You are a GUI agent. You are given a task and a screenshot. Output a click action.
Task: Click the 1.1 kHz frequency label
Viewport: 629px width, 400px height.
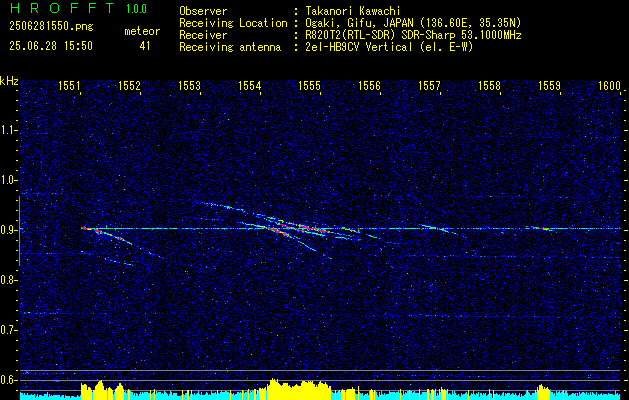click(8, 130)
